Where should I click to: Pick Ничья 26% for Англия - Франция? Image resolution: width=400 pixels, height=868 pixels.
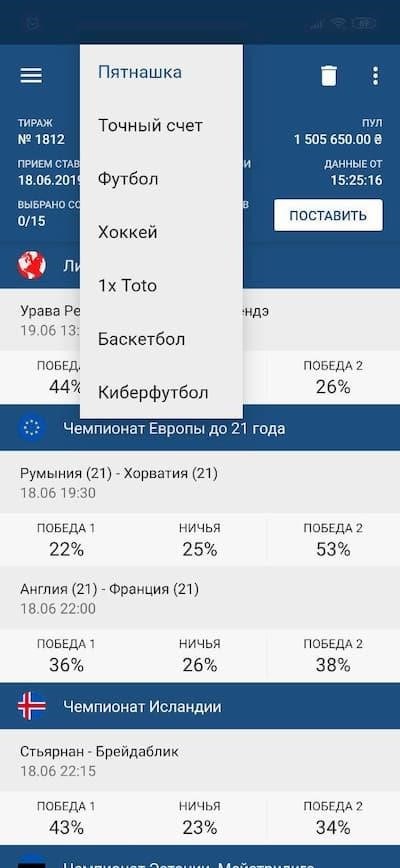[x=200, y=655]
